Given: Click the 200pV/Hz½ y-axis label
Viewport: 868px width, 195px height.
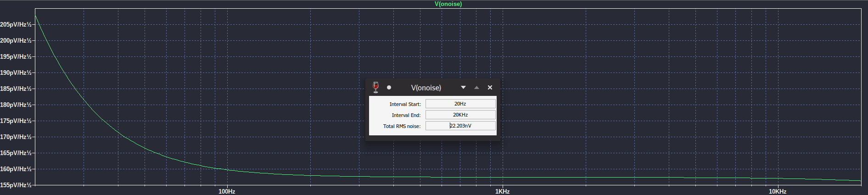Looking at the screenshot, I should [16, 40].
